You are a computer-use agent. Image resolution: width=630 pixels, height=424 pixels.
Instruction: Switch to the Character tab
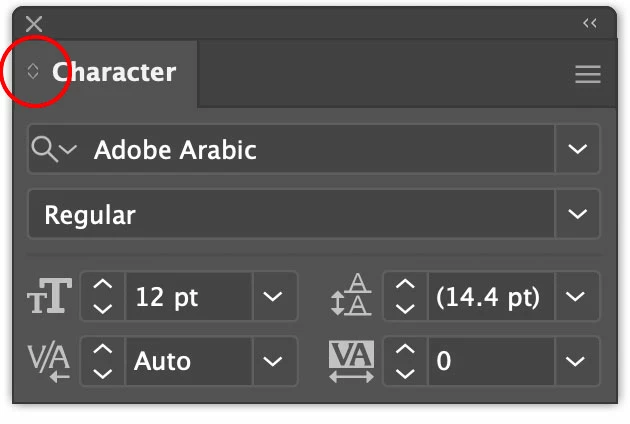pyautogui.click(x=113, y=72)
